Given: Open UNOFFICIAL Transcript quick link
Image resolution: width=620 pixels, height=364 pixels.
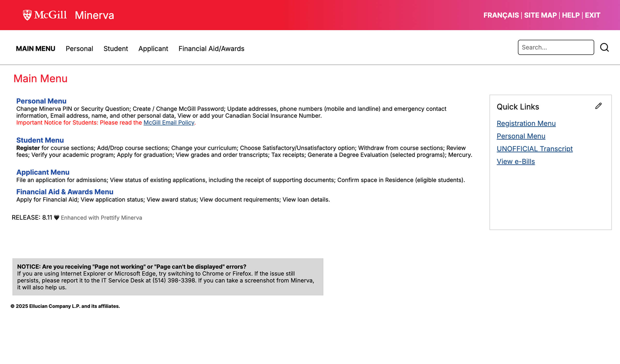Looking at the screenshot, I should [x=535, y=149].
